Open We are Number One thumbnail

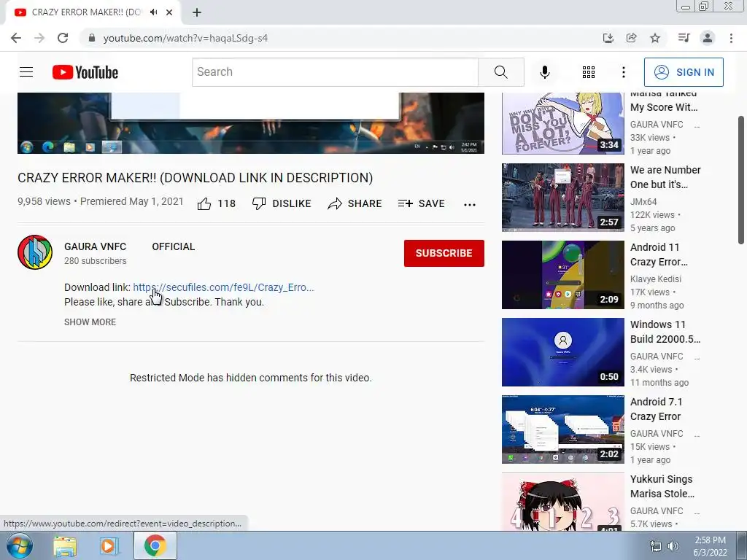click(x=562, y=197)
